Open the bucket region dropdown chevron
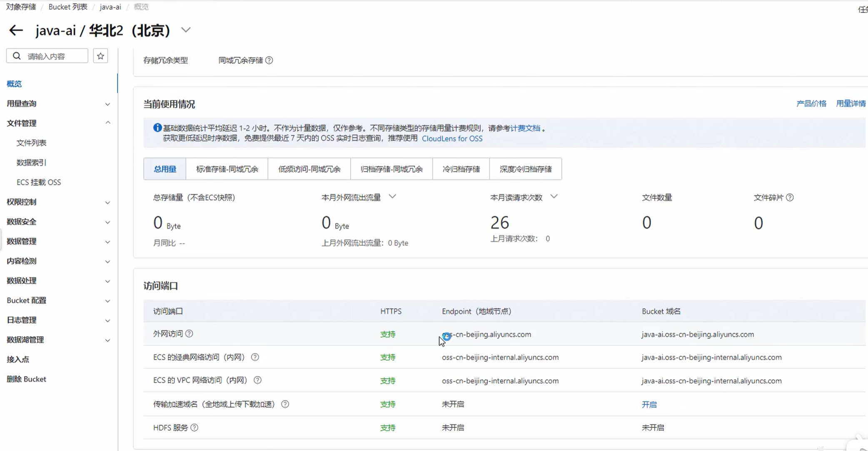This screenshot has width=868, height=451. tap(186, 30)
